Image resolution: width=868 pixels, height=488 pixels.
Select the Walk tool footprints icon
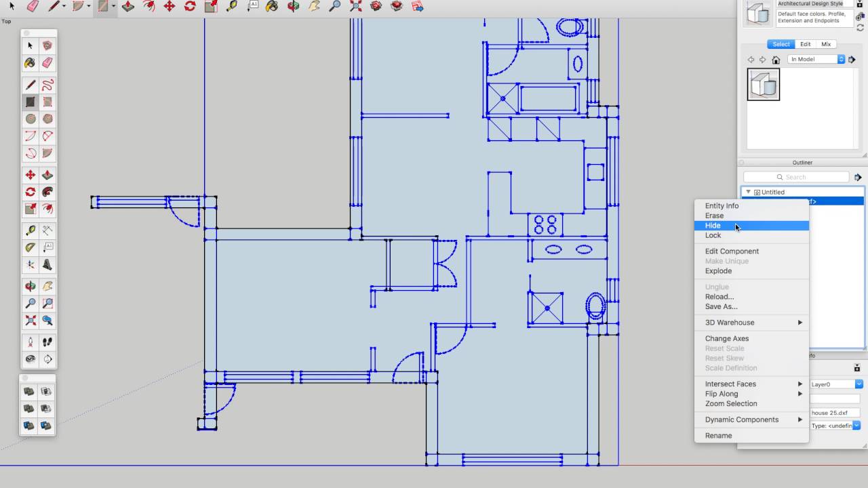(47, 342)
